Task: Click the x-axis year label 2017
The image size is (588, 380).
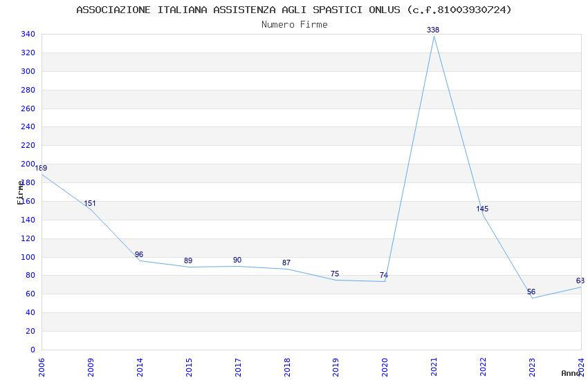Action: [x=238, y=368]
